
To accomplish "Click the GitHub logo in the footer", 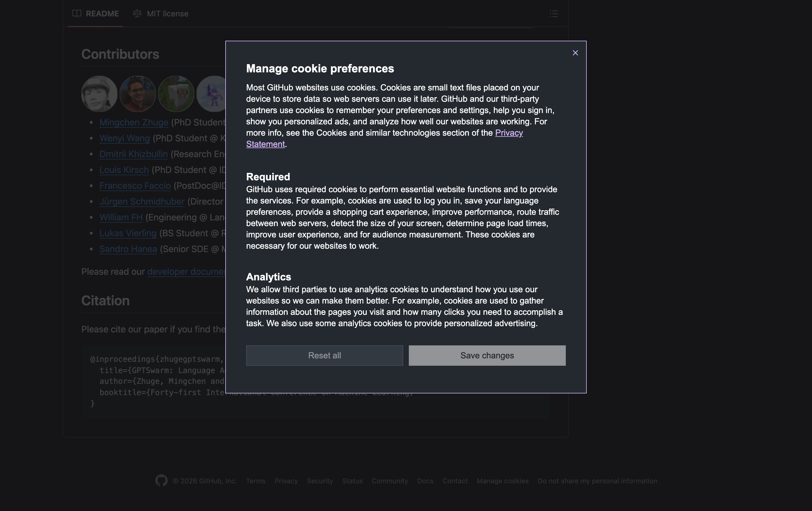I will click(x=161, y=481).
